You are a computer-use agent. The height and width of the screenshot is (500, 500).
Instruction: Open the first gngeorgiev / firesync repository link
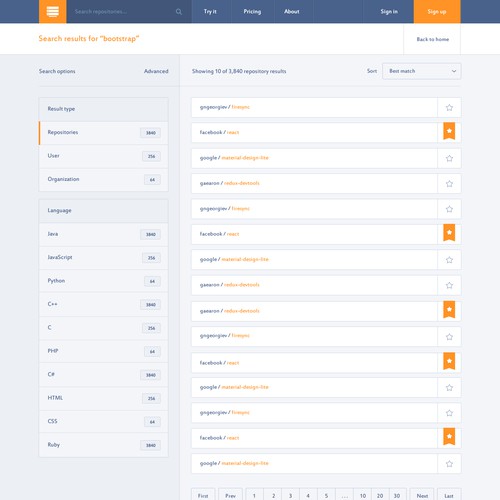coord(224,107)
